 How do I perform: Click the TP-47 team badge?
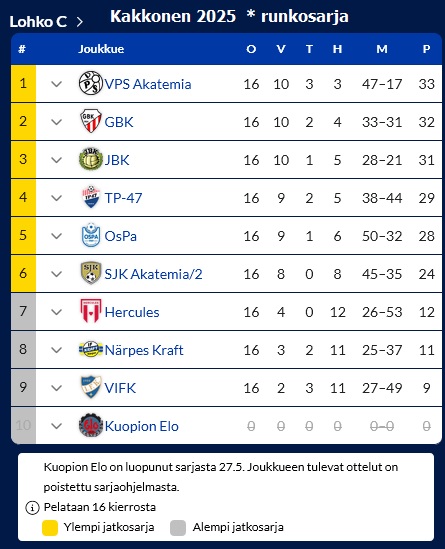tap(91, 197)
